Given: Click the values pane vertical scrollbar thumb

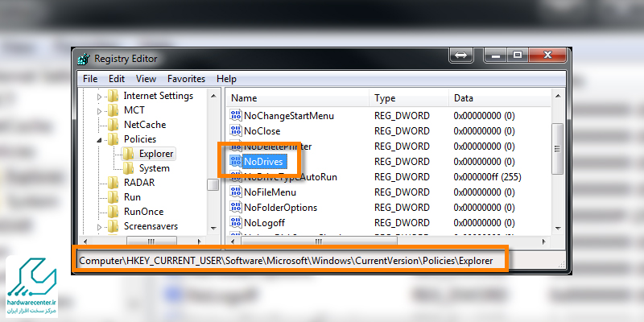Looking at the screenshot, I should point(557,149).
